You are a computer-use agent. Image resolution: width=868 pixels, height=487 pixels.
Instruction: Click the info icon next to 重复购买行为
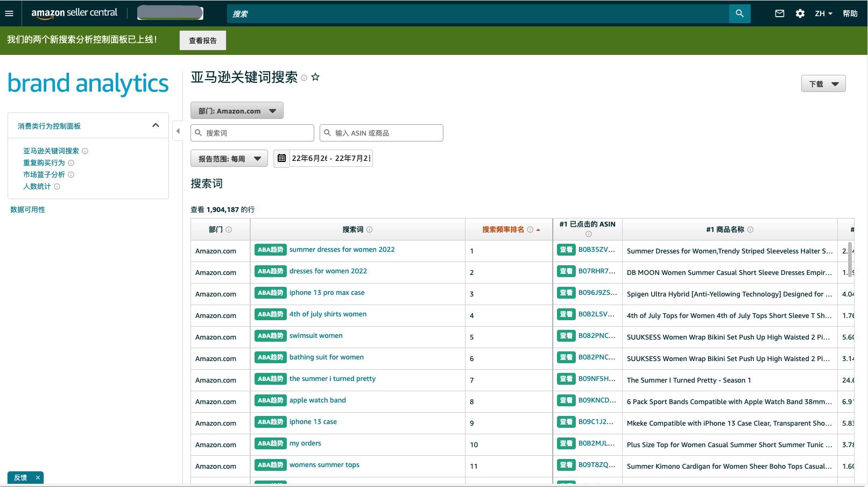tap(70, 163)
